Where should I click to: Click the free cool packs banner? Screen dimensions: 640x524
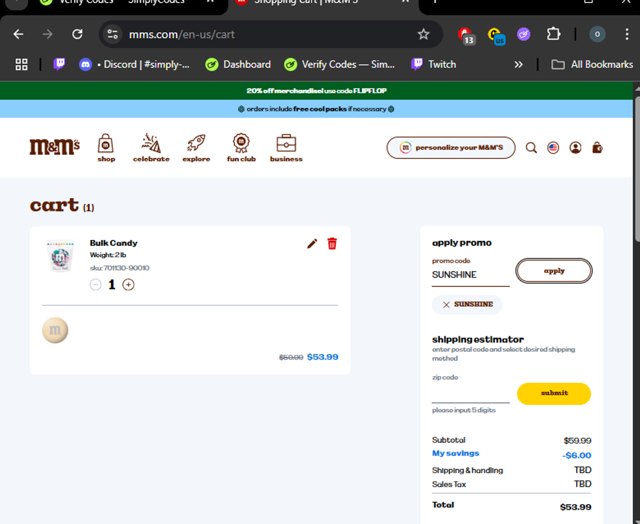click(316, 109)
